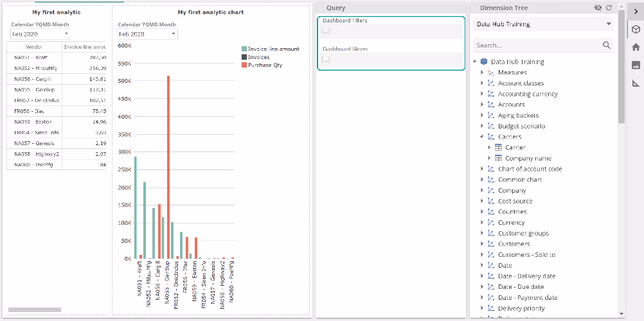Click the home icon in right sidebar
The width and height of the screenshot is (644, 321).
click(x=636, y=47)
